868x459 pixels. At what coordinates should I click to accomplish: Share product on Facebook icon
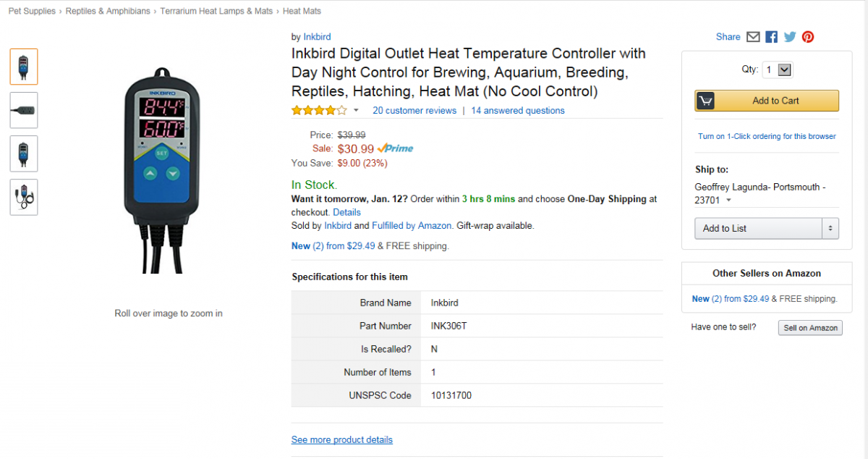(x=772, y=37)
